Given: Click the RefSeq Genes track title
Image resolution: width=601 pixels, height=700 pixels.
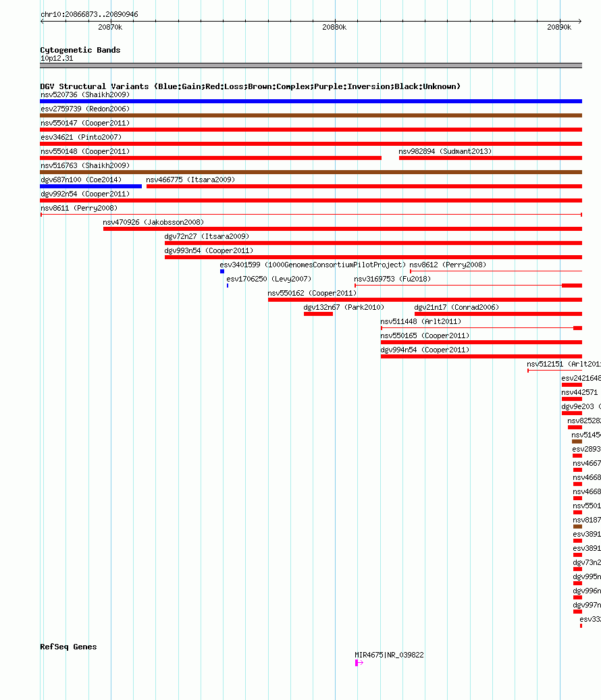Looking at the screenshot, I should click(68, 647).
